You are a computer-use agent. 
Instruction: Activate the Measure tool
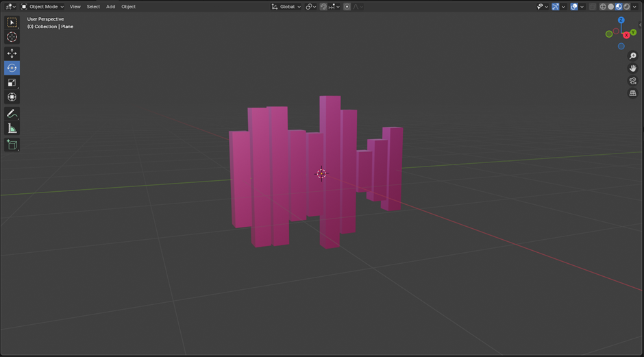pyautogui.click(x=12, y=128)
